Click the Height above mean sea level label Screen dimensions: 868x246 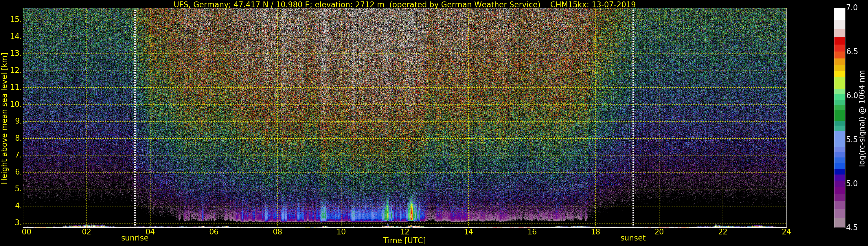(x=4, y=118)
